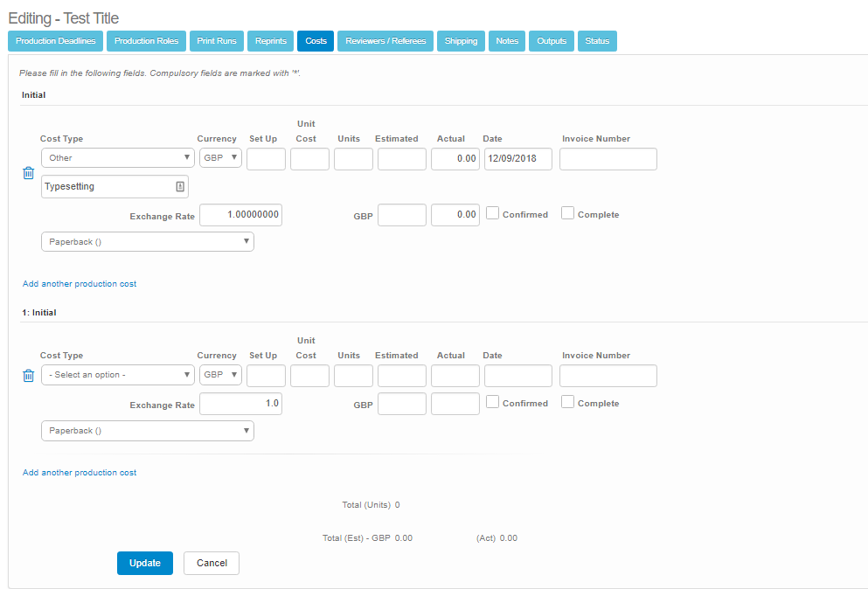Click Units field in Initial row
This screenshot has height=589, width=868.
[354, 159]
